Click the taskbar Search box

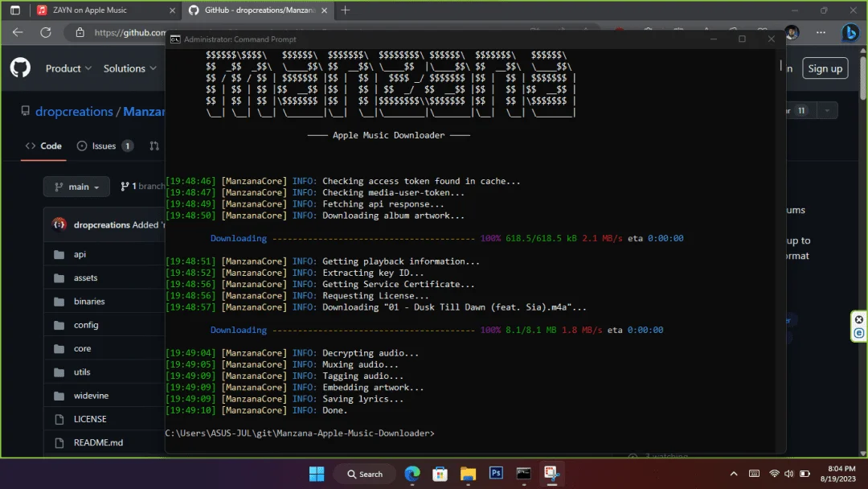pyautogui.click(x=366, y=474)
